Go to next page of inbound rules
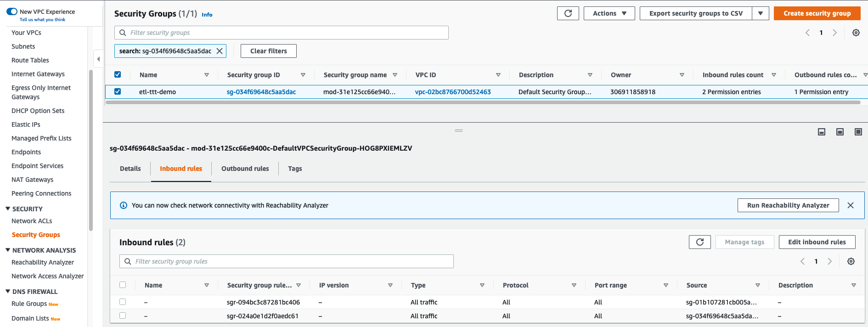Screen dimensions: 868x327 coord(830,261)
